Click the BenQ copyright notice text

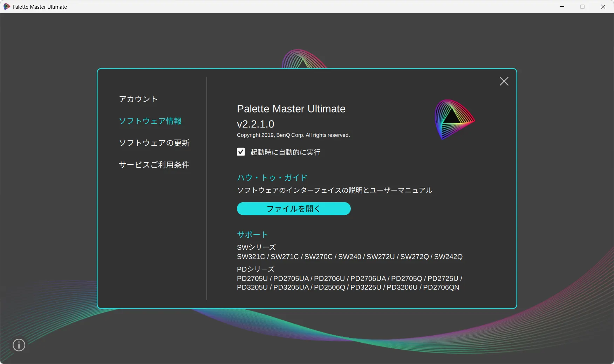(x=293, y=135)
